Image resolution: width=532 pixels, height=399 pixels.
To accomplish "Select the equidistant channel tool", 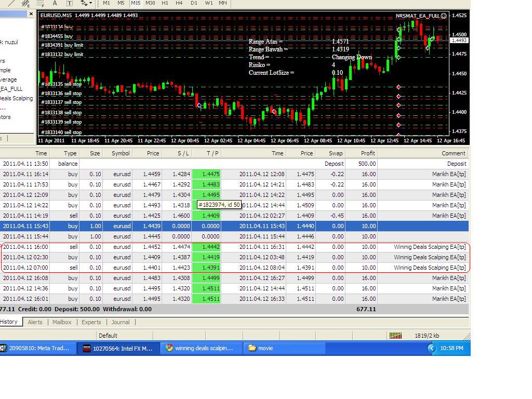I will point(25,3).
